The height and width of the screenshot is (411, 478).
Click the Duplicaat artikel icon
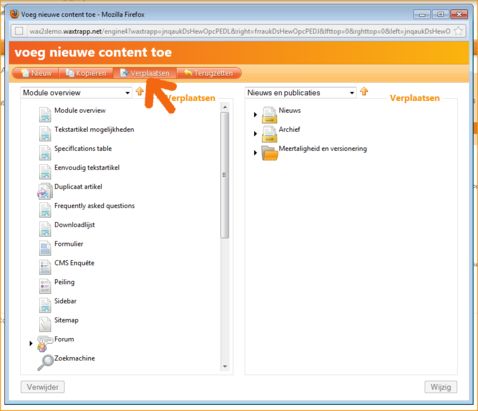[45, 191]
